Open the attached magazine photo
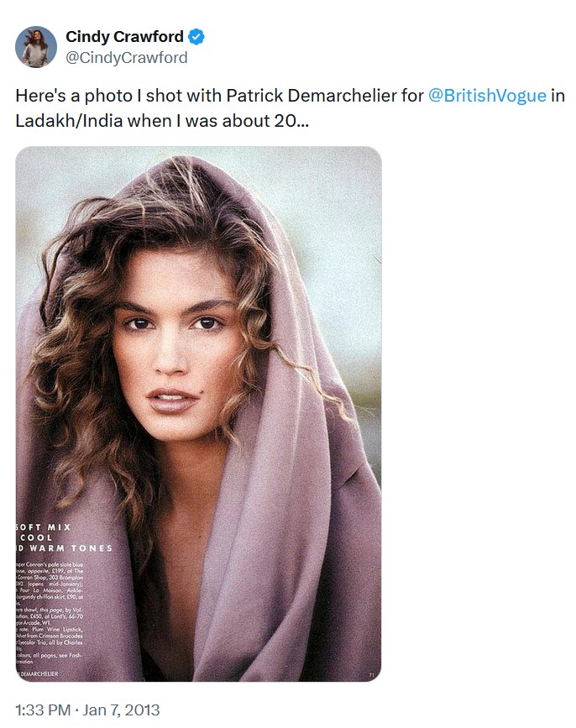This screenshot has height=728, width=576. [x=198, y=414]
